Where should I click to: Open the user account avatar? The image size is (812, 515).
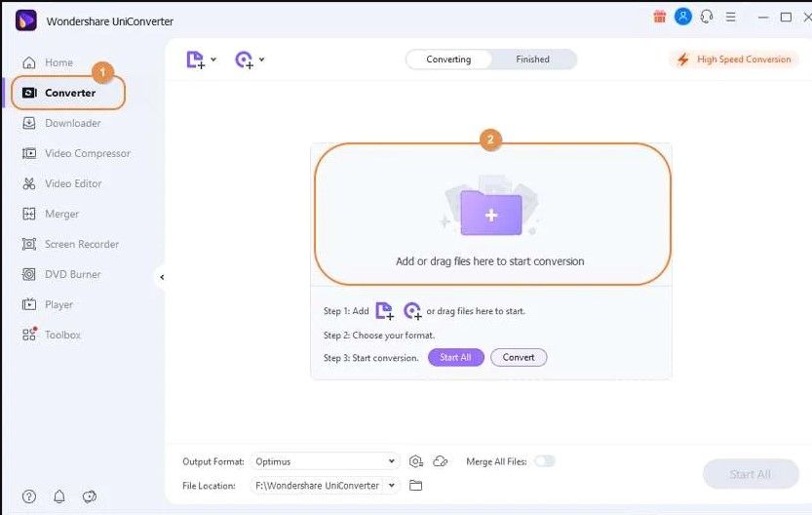(683, 17)
